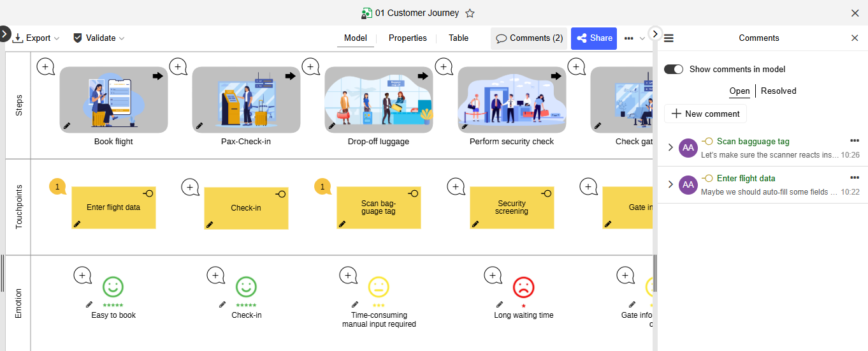Click the add comment bubble above Book flight
This screenshot has width=868, height=351.
point(45,66)
